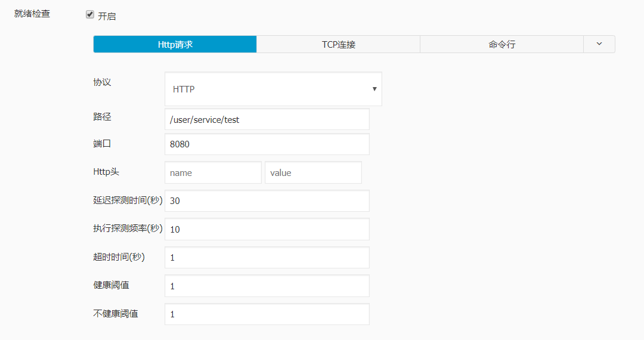Click the 协议 field label
This screenshot has height=340, width=644.
(x=103, y=82)
